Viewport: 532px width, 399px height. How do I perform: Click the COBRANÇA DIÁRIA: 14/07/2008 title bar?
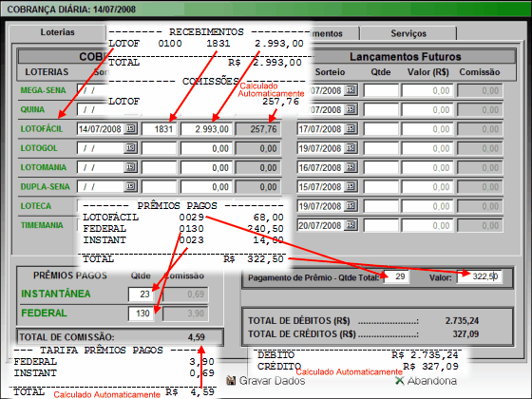coord(266,9)
